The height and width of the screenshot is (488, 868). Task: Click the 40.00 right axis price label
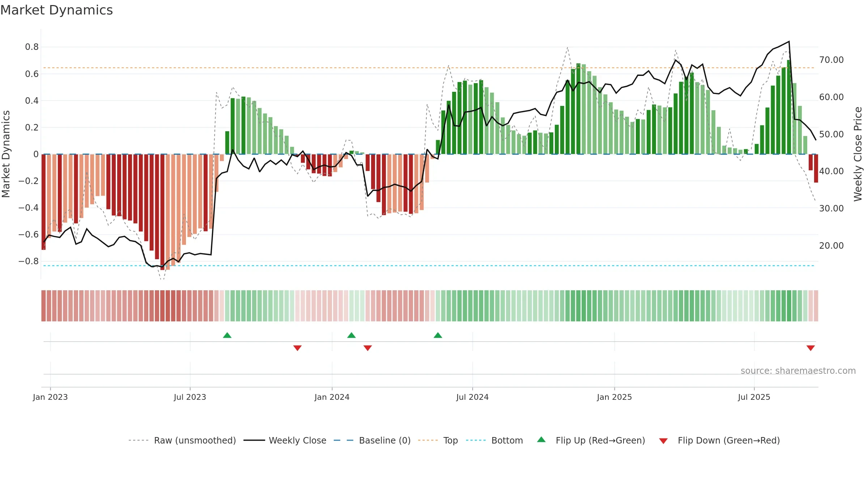(x=831, y=171)
